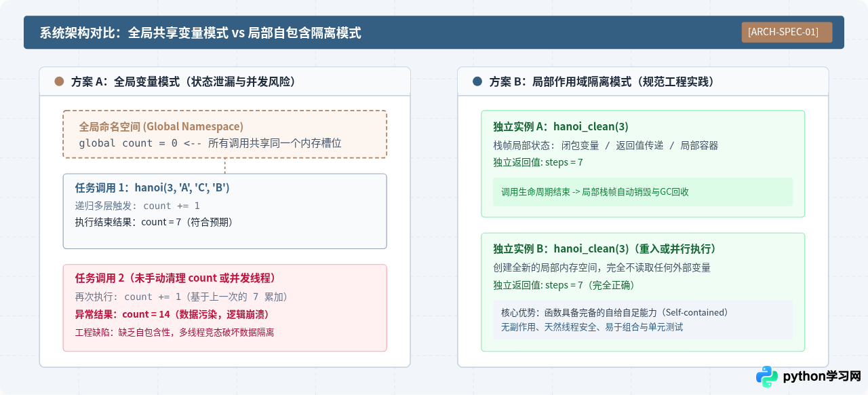Viewport: 868px width, 395px height.
Task: Click the line 核心优势：函数具备完备的自给自足能力
Action: click(x=614, y=312)
